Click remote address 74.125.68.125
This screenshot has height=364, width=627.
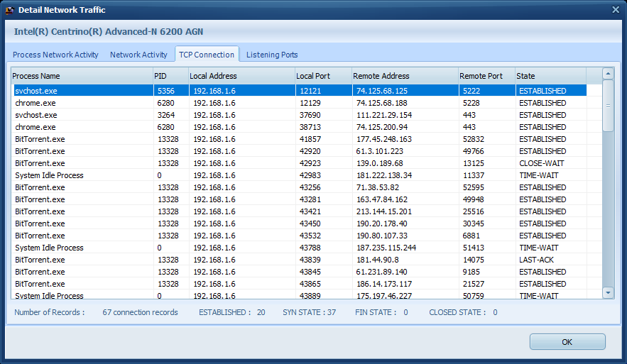[382, 91]
